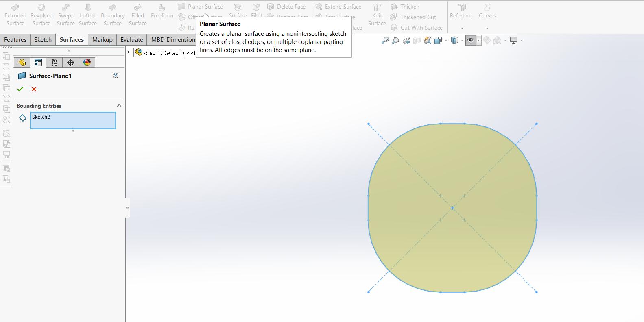Click the sketch origin point in viewport
The image size is (644, 322).
[x=452, y=208]
